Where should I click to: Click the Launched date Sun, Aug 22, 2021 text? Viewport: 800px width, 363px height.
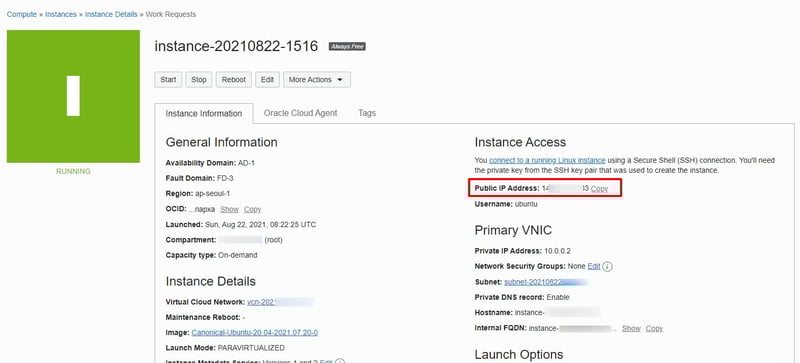[260, 225]
